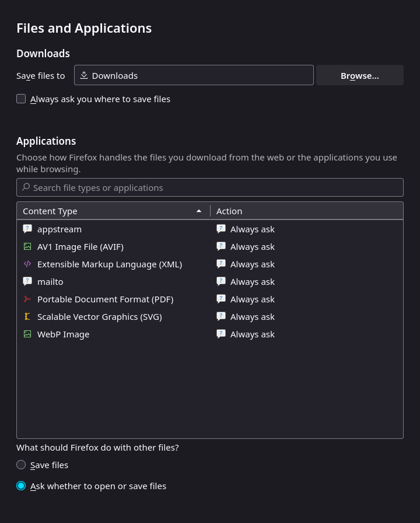The width and height of the screenshot is (420, 523).
Task: Click the Browse... button
Action: tap(360, 75)
